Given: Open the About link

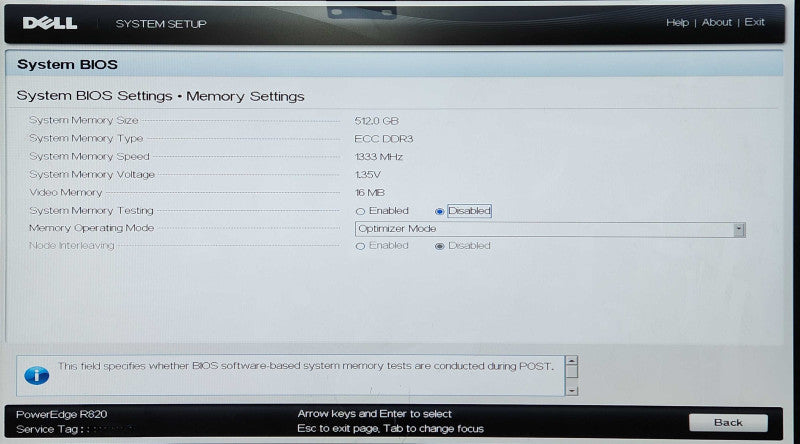Looking at the screenshot, I should (x=716, y=22).
